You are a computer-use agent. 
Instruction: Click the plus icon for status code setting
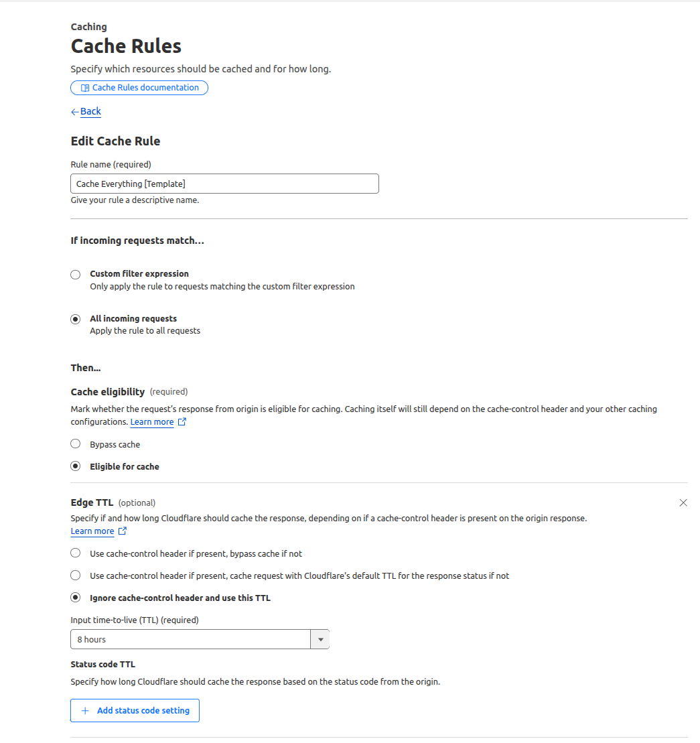(85, 711)
